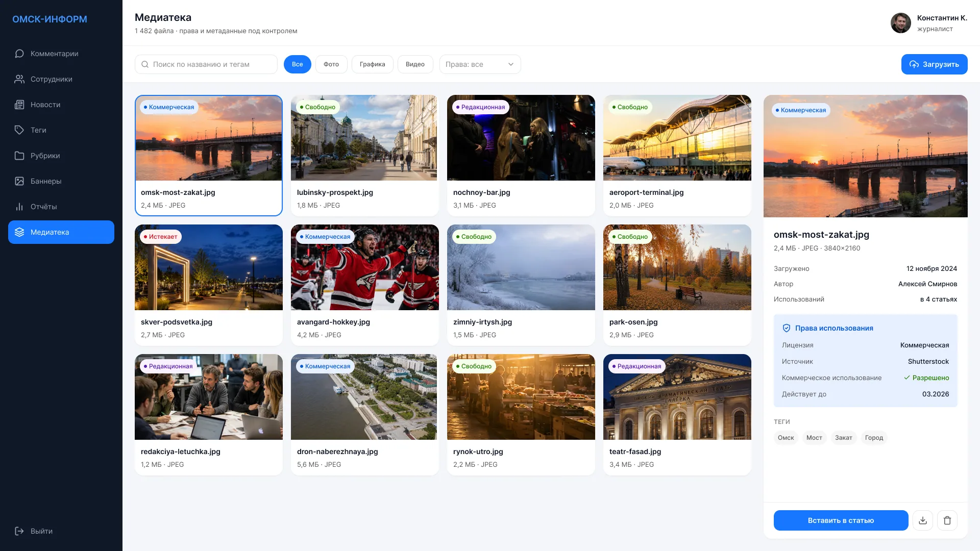Screen dimensions: 980x551
Task: Click the Вставить в статью button
Action: [841, 520]
